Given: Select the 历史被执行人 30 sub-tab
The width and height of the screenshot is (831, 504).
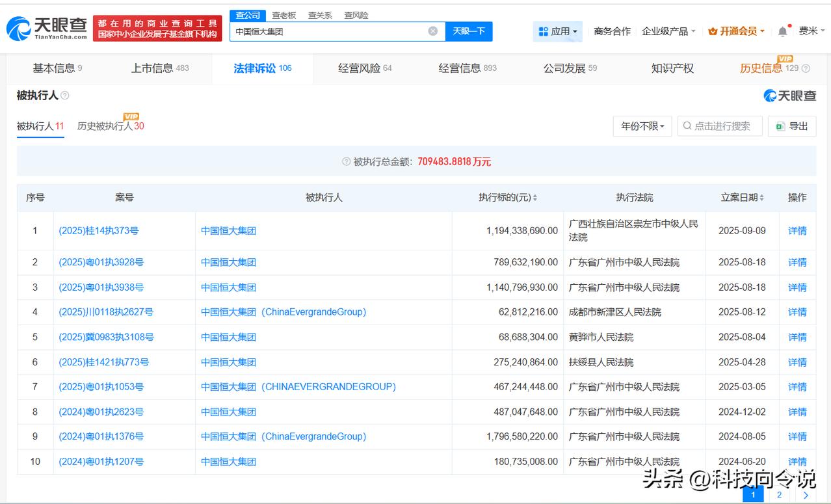Looking at the screenshot, I should 111,126.
